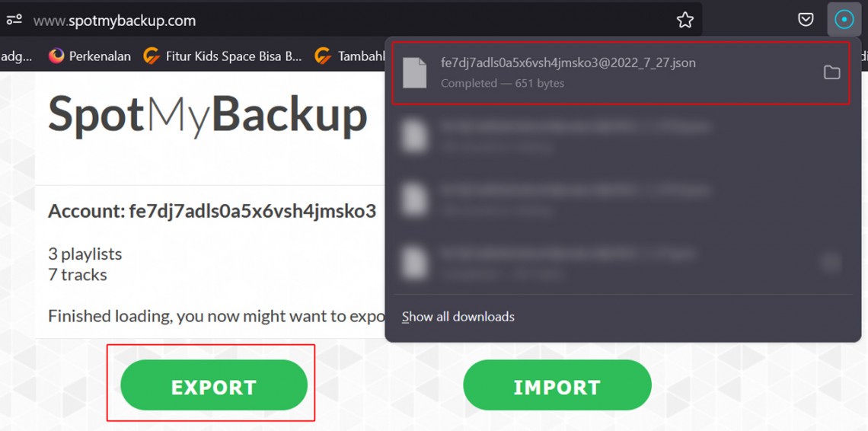Click the green IMPORT button
The height and width of the screenshot is (431, 868).
(x=557, y=385)
